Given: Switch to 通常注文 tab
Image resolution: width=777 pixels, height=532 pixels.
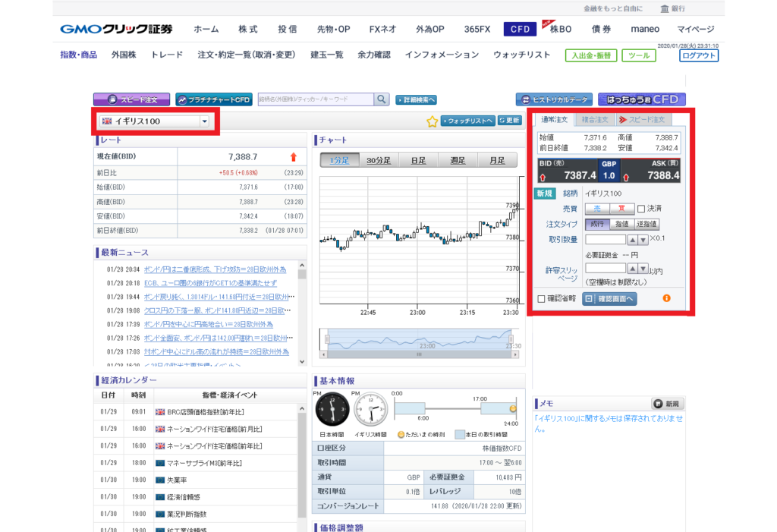Looking at the screenshot, I should point(554,119).
